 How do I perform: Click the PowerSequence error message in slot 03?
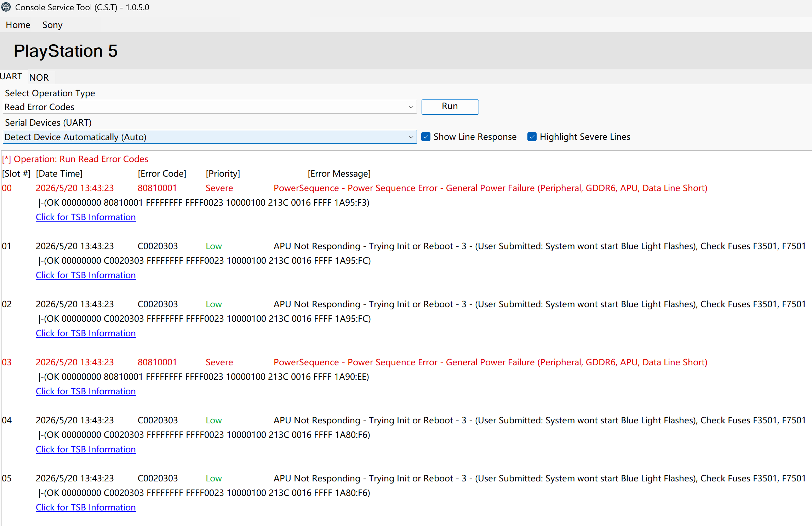pyautogui.click(x=491, y=362)
